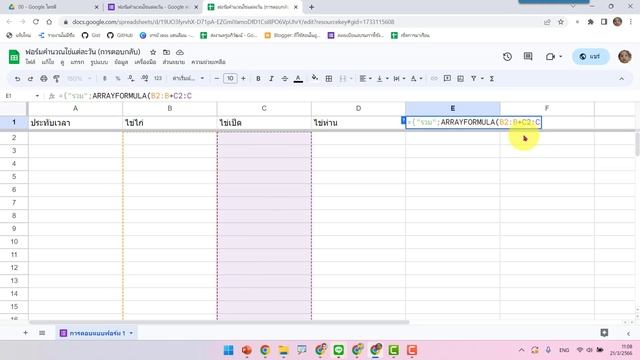Select row 5 header
Viewport: 640px width, 360px height.
pos(14,176)
